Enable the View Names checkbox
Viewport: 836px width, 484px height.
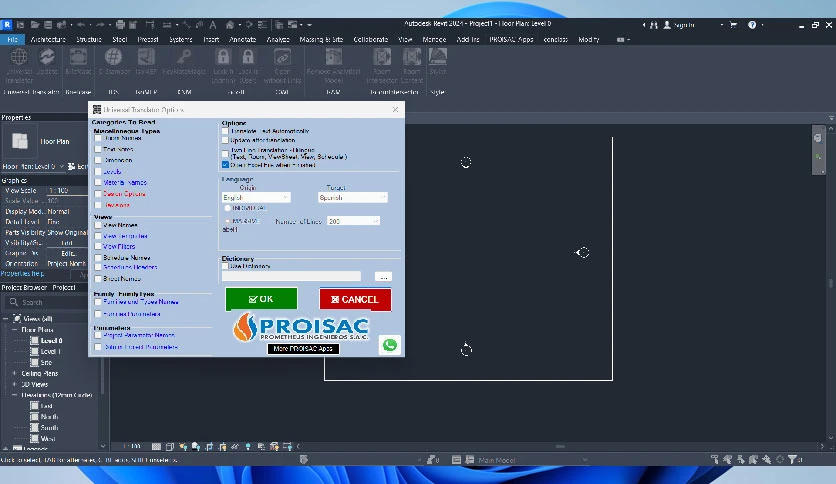click(x=98, y=225)
